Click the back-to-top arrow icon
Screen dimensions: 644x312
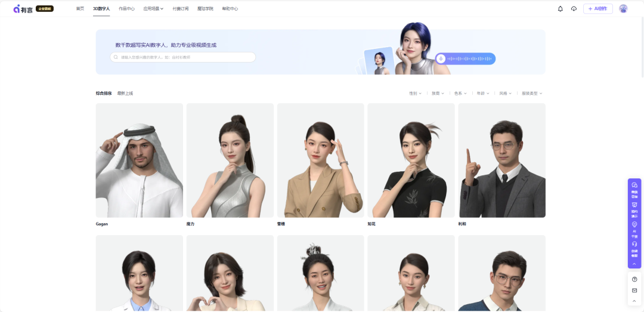click(x=634, y=301)
